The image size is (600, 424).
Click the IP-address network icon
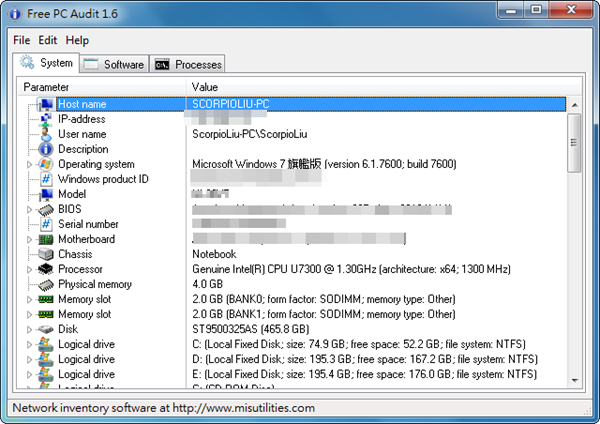pos(46,119)
